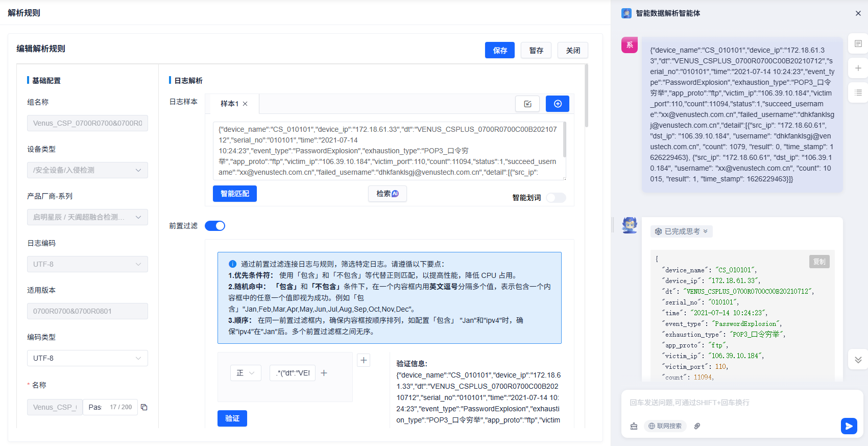Click the scroll-to-bottom double chevron icon
Viewport: 868px width, 446px height.
[x=858, y=360]
